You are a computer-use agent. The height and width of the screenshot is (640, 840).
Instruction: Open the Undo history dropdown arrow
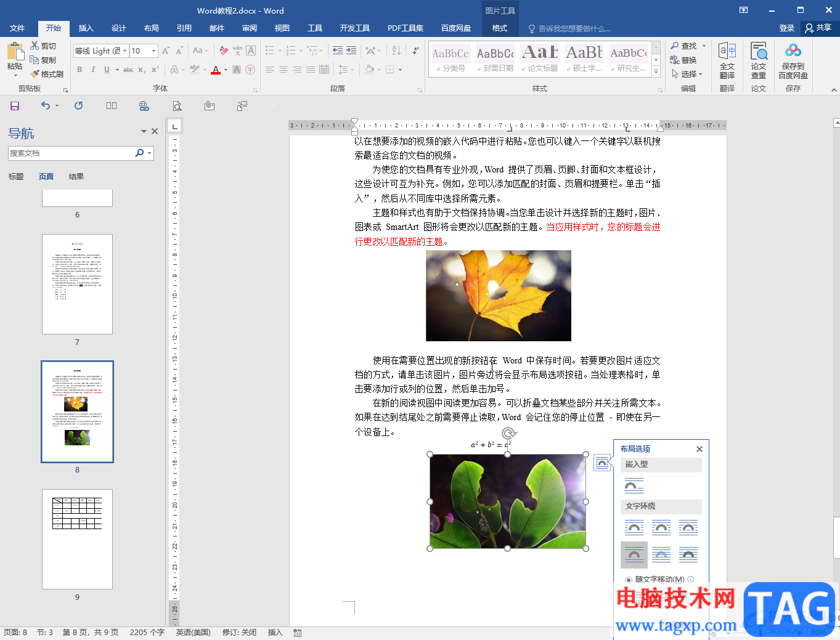pos(57,106)
